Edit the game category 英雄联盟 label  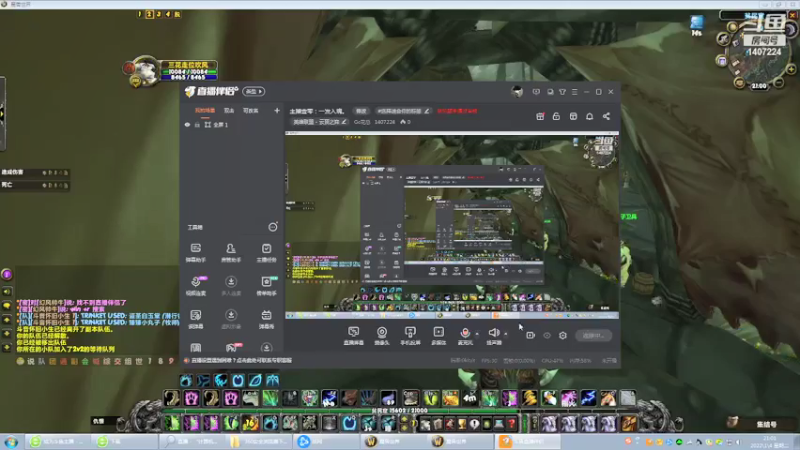(319, 122)
